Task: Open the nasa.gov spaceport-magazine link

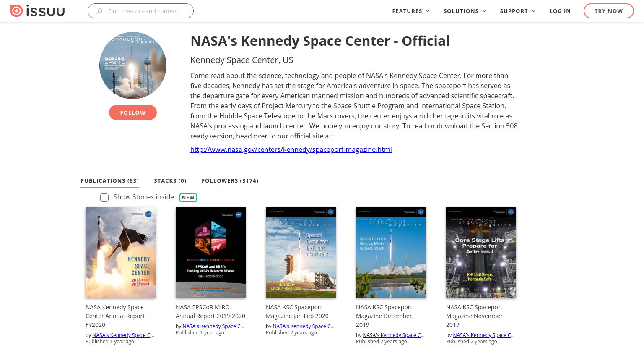Action: (x=291, y=149)
